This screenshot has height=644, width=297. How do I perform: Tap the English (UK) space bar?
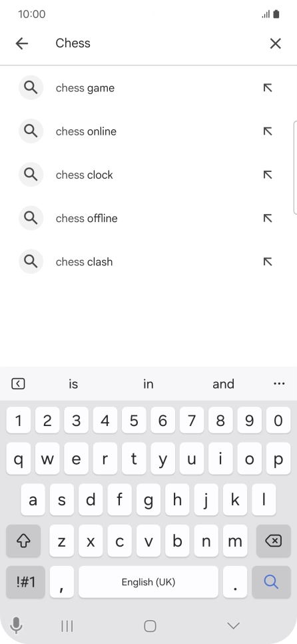[x=148, y=581]
